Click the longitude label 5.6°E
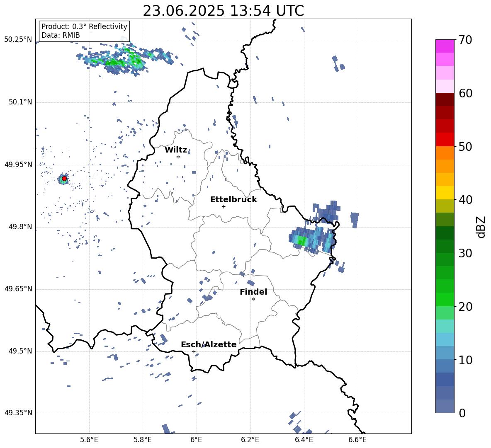The height and width of the screenshot is (448, 491). [x=89, y=440]
